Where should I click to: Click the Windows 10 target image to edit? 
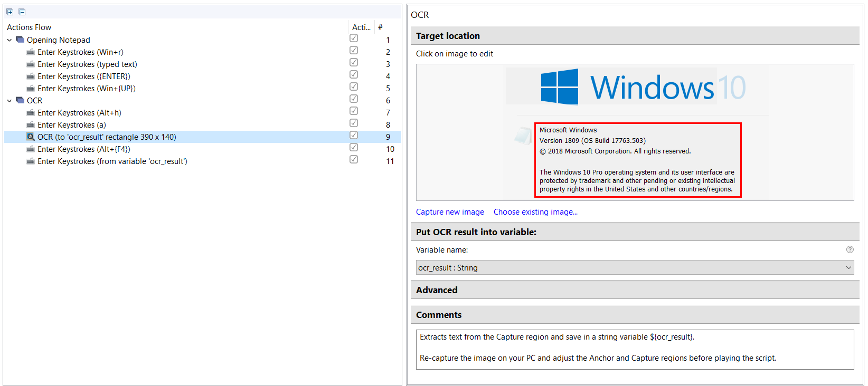click(x=635, y=132)
